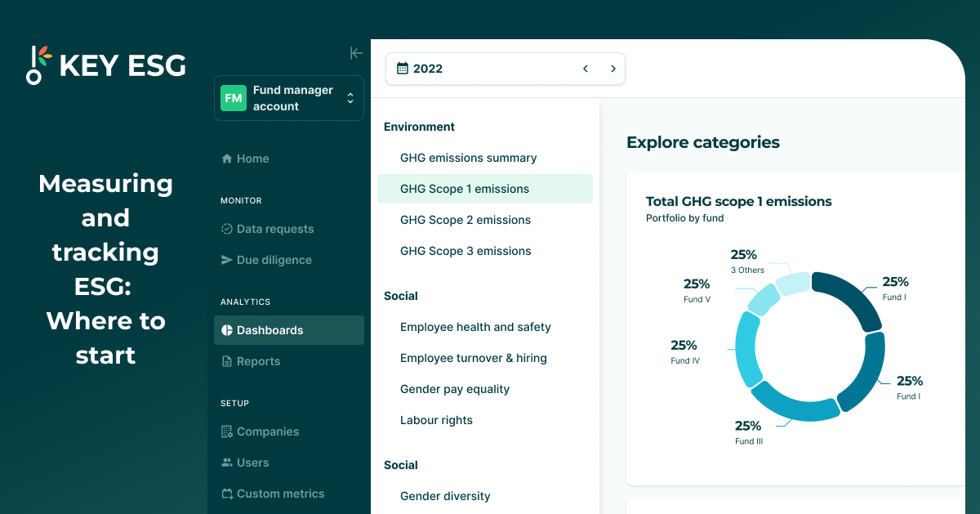Click the KEY ESG logo
The height and width of the screenshot is (514, 980).
(x=105, y=65)
